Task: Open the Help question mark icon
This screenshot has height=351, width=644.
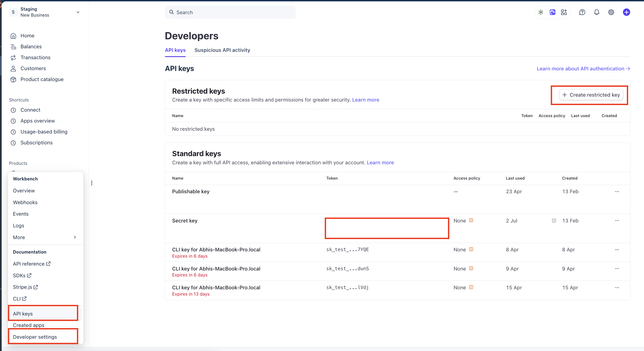Action: click(582, 12)
